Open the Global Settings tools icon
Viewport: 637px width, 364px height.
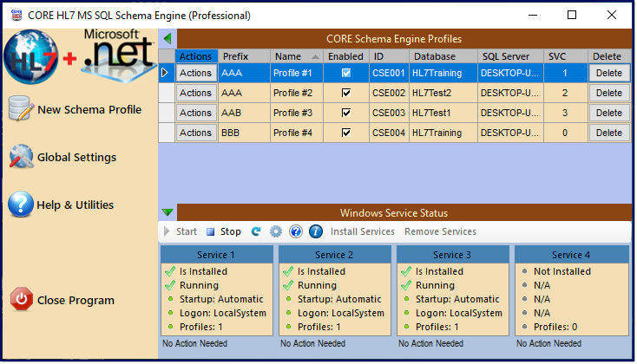(x=21, y=157)
